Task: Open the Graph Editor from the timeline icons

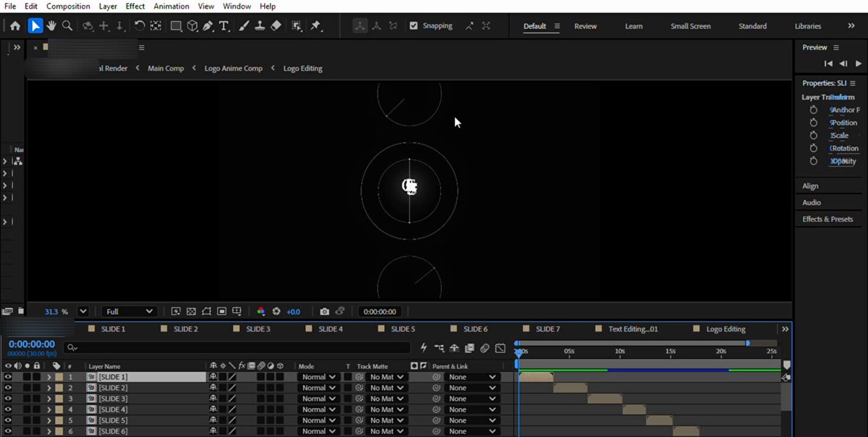Action: 500,348
